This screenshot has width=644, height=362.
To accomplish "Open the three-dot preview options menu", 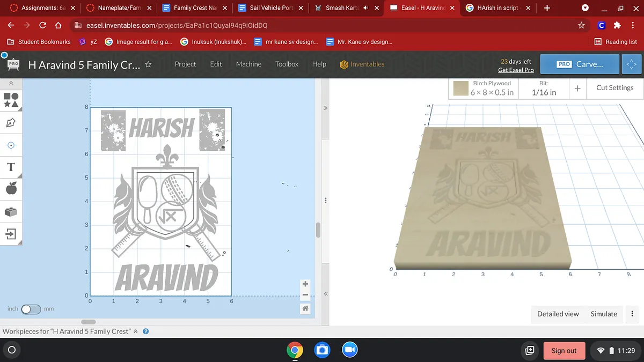I will coord(632,314).
